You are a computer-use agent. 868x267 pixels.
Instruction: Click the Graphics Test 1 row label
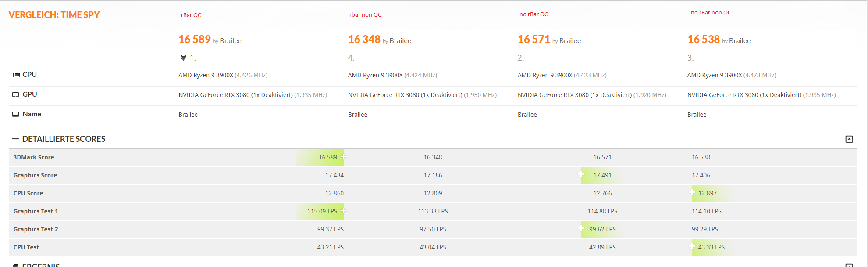(x=36, y=211)
